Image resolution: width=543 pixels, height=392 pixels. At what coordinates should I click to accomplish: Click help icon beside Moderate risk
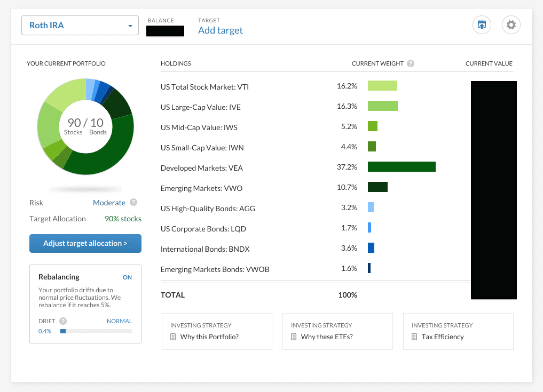pyautogui.click(x=133, y=203)
